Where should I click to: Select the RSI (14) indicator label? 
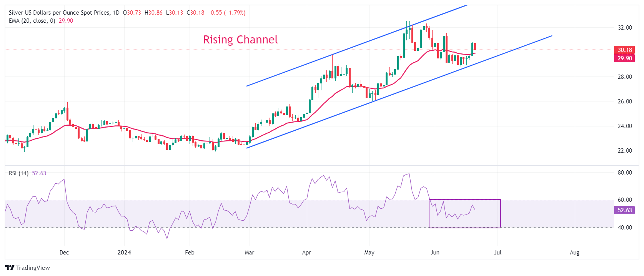[x=18, y=173]
